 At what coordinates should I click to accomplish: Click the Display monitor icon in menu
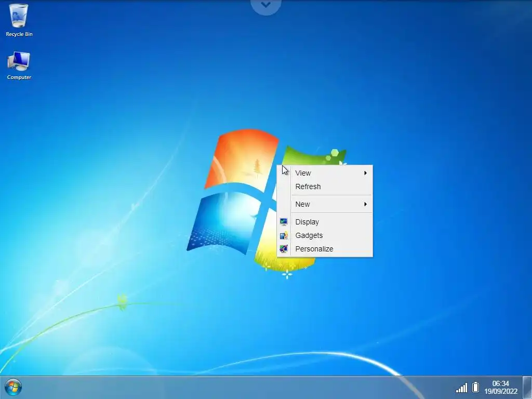284,222
